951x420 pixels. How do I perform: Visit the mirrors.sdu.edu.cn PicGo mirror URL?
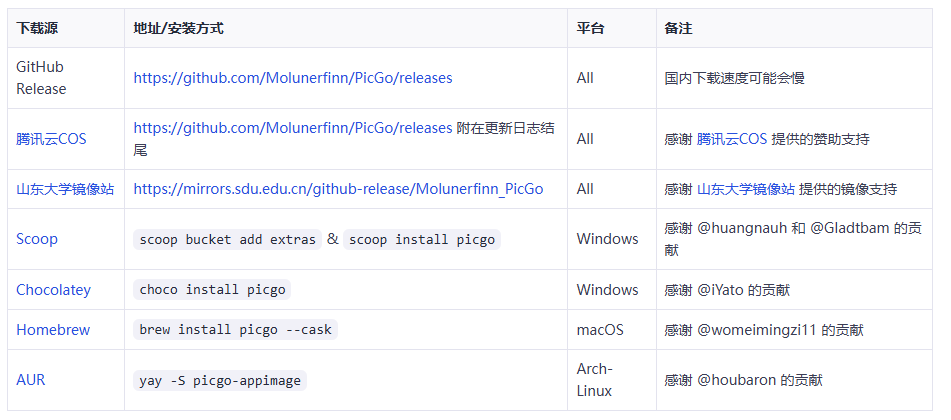338,189
